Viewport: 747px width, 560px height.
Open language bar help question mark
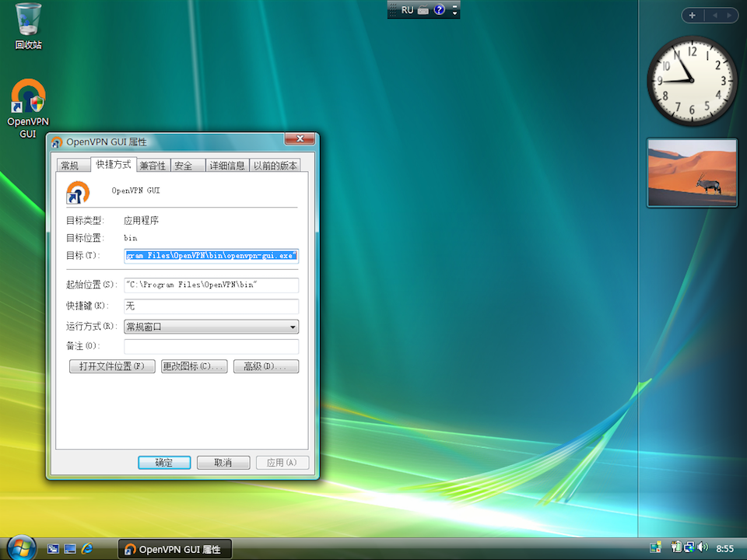439,9
